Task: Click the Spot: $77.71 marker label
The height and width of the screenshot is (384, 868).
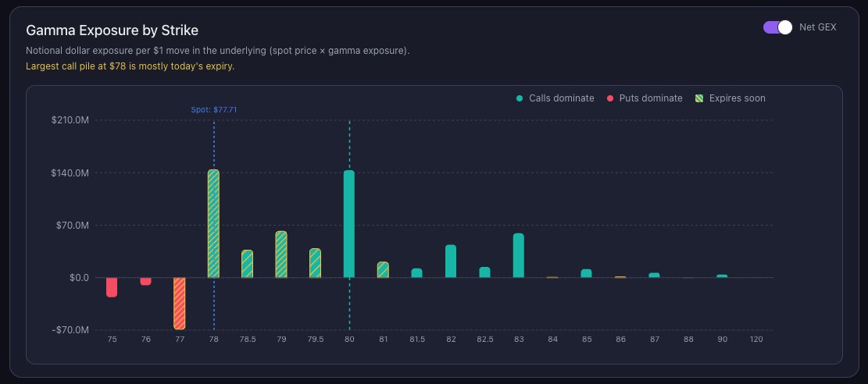Action: click(x=213, y=109)
